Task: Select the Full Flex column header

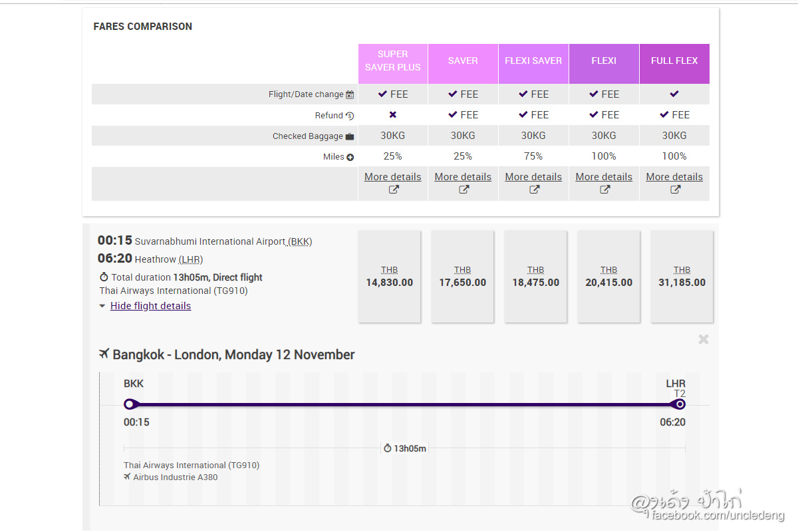Action: pos(674,61)
